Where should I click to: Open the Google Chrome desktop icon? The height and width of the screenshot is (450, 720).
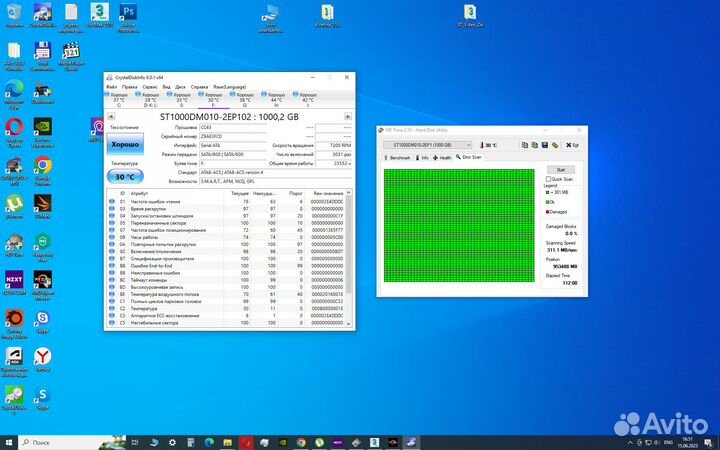tap(43, 171)
